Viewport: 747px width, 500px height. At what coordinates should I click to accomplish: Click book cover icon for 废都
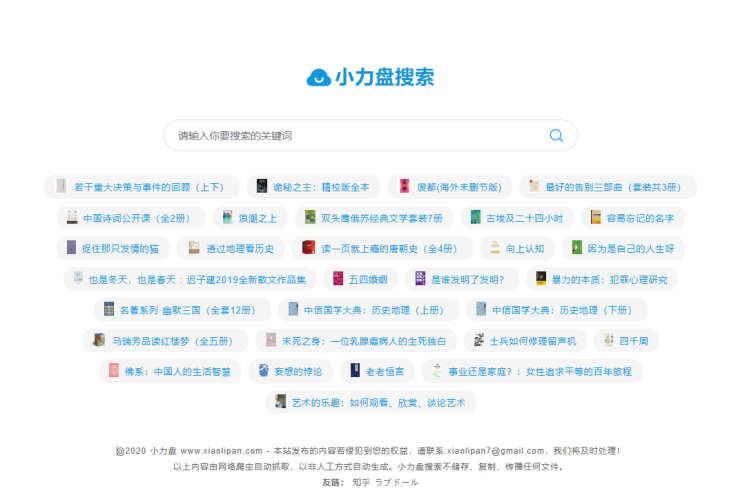click(404, 186)
